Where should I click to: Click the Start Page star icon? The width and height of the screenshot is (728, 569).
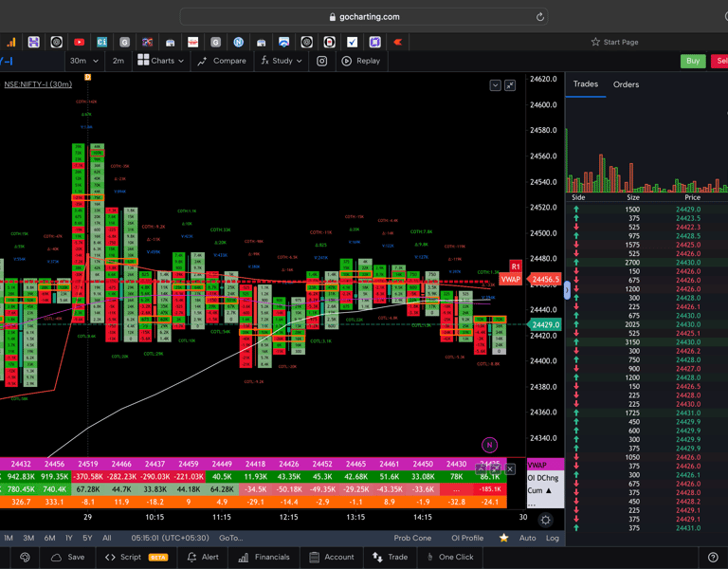(x=595, y=42)
